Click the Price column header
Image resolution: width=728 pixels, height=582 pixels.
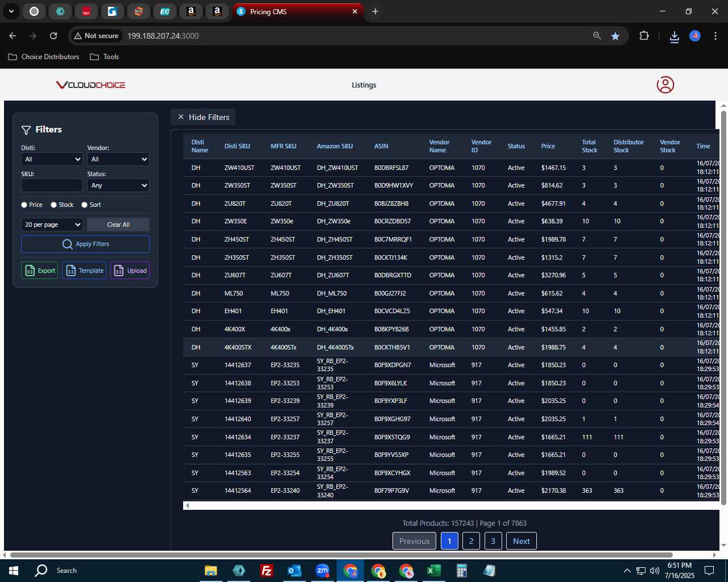(x=548, y=146)
